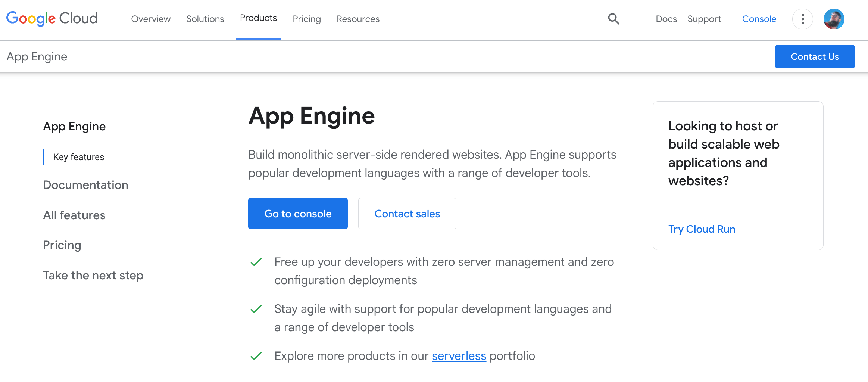Viewport: 868px width, 382px height.
Task: Open the search icon
Action: [613, 19]
